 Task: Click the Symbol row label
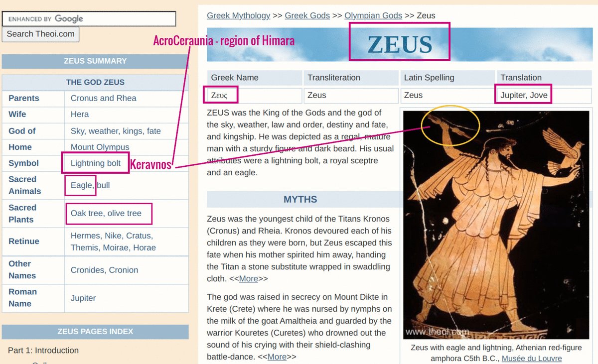33,163
